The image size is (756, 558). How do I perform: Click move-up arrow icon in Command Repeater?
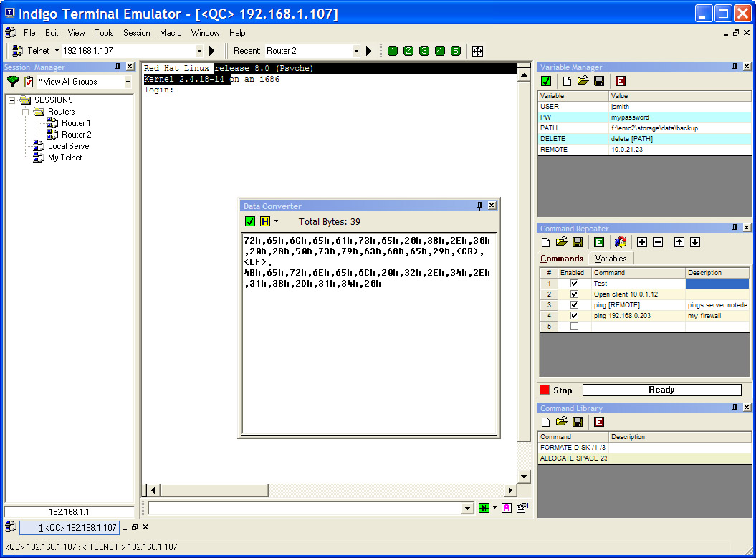[679, 242]
